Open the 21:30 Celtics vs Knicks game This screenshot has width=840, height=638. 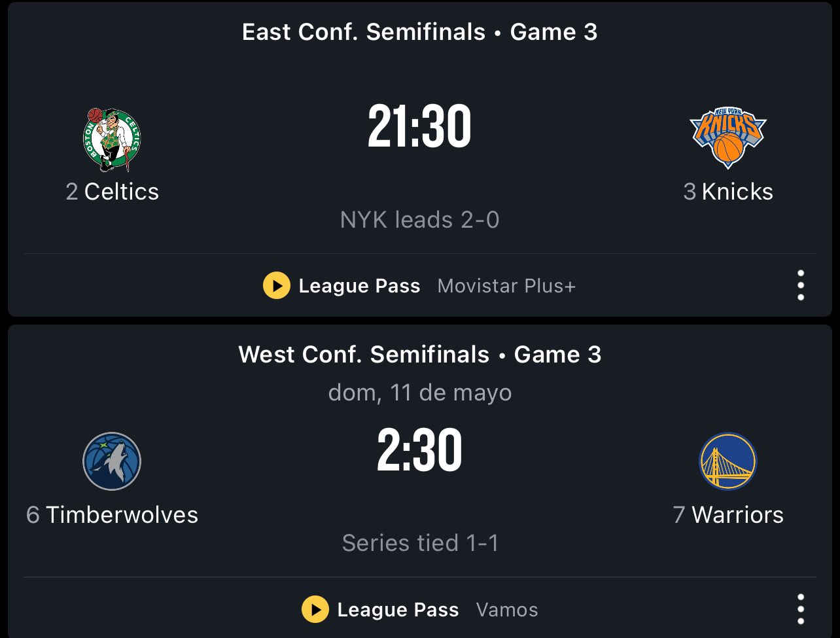coord(419,128)
